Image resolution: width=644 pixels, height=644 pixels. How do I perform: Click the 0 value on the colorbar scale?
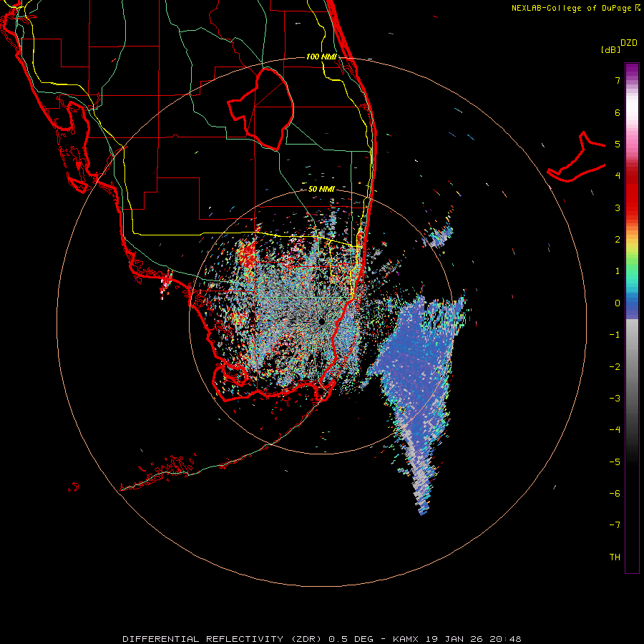[618, 303]
